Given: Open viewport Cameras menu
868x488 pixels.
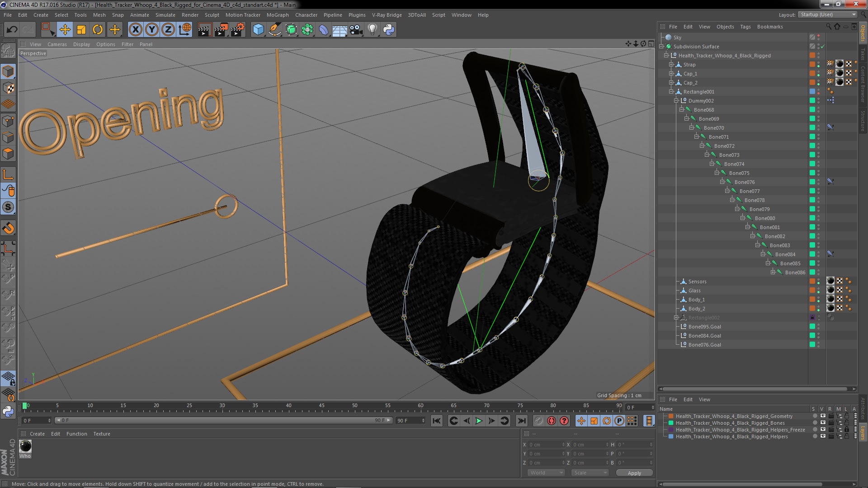Looking at the screenshot, I should [57, 44].
